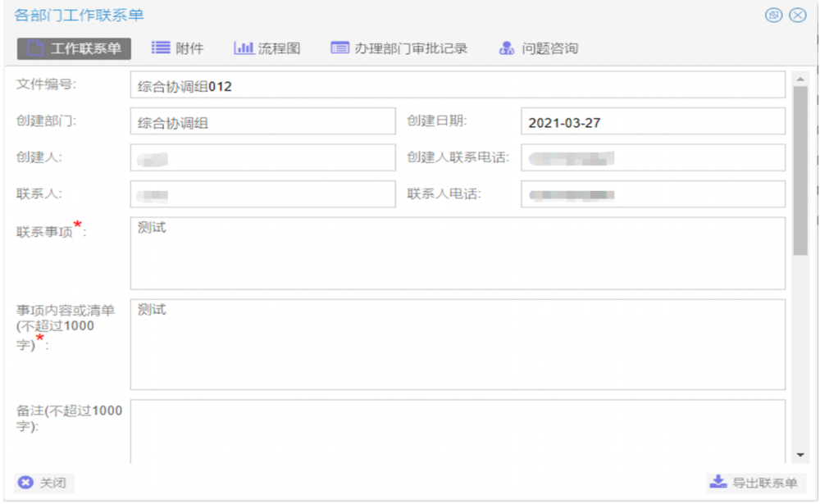Viewport: 820px width, 504px height.
Task: Close the dialog with the top-right X
Action: click(798, 16)
